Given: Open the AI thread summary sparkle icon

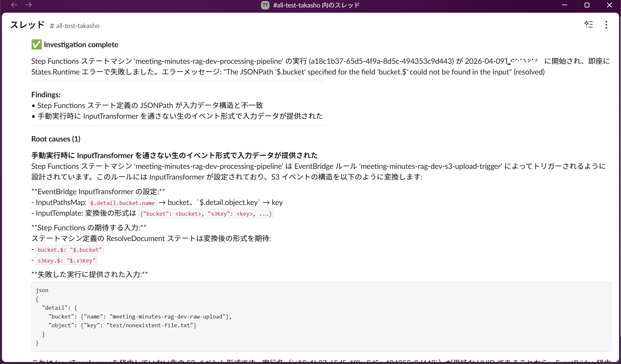Looking at the screenshot, I should tap(588, 25).
